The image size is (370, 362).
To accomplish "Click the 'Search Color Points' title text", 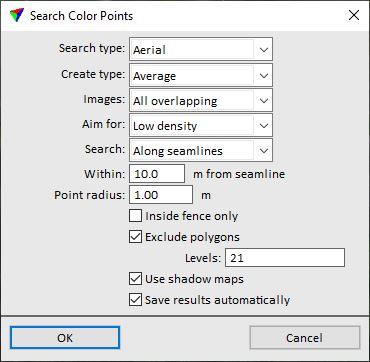I will [x=82, y=16].
